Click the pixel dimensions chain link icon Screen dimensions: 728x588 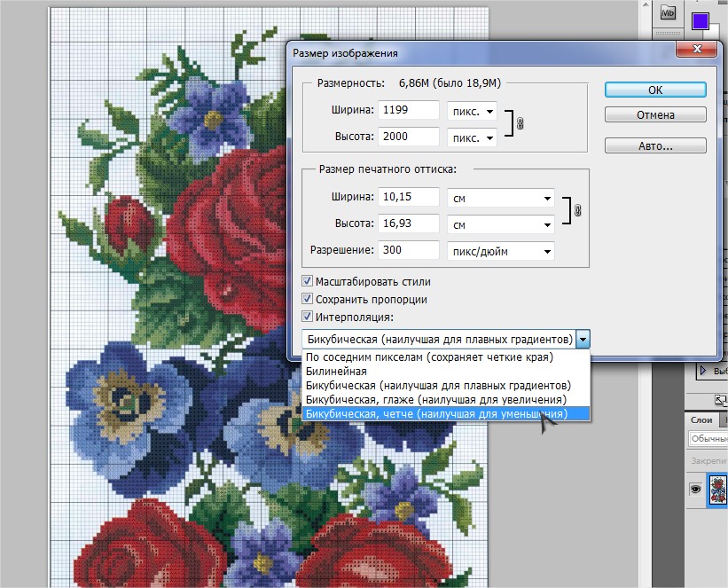pyautogui.click(x=520, y=125)
